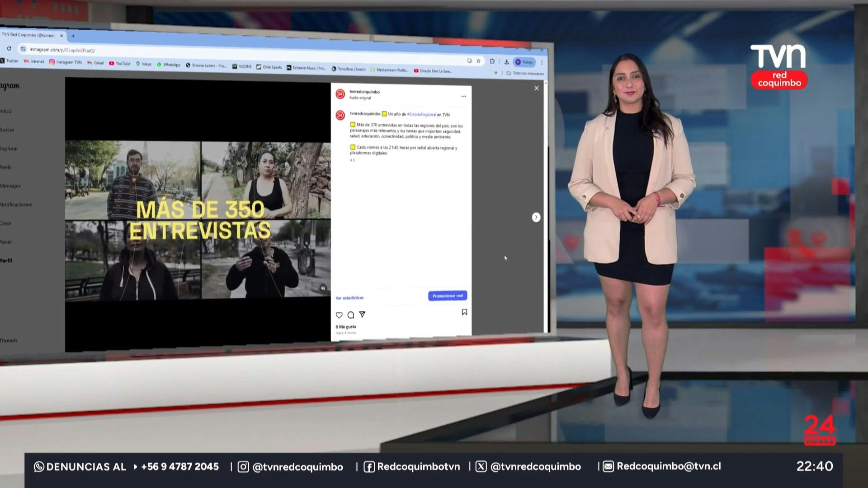The image size is (868, 488).
Task: Open the Intranet bookmark
Action: [34, 61]
